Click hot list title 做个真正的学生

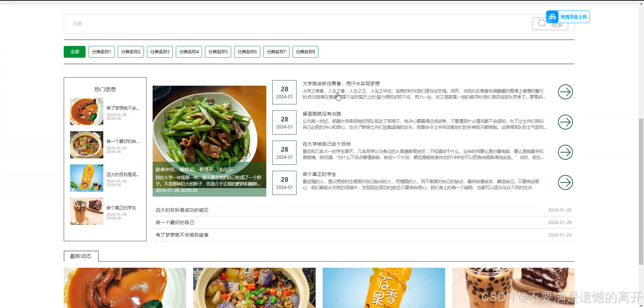coord(121,208)
